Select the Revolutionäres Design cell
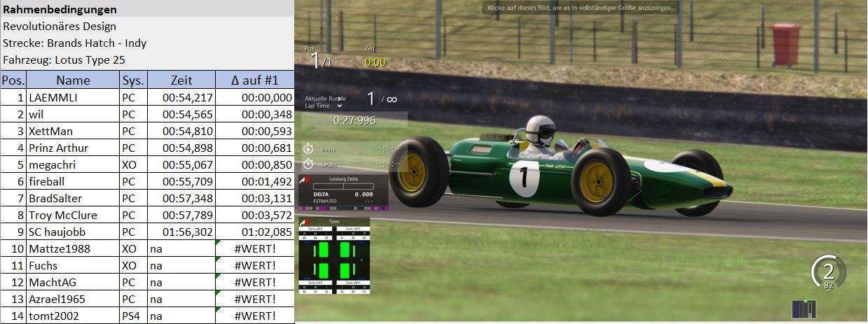Screen dimensions: 868x324 [147, 26]
